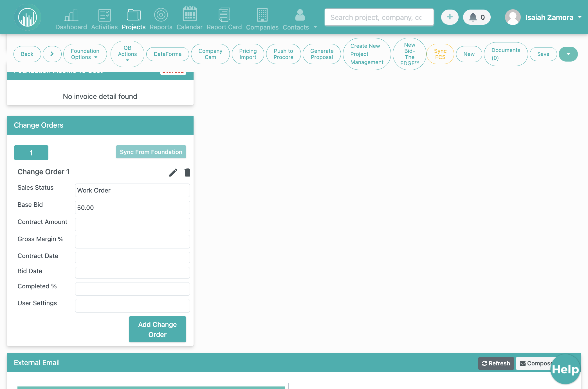The width and height of the screenshot is (588, 389).
Task: Open the Dashboard bar chart icon
Action: (x=71, y=15)
